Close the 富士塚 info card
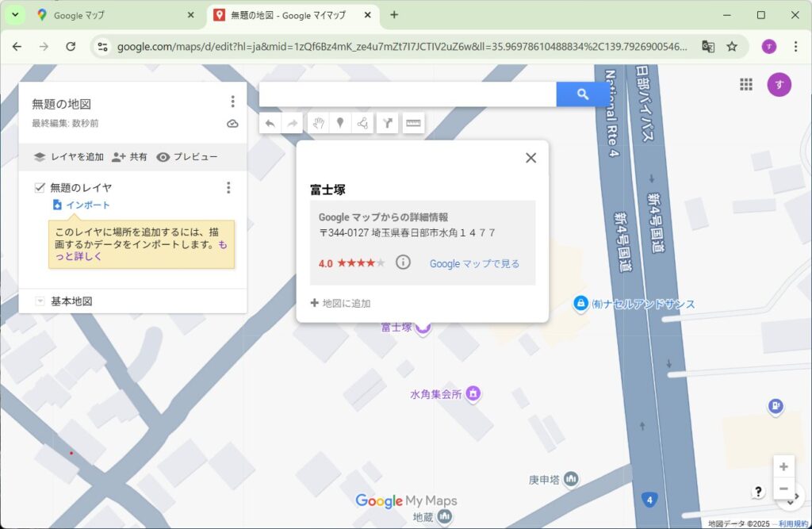This screenshot has height=529, width=812. pyautogui.click(x=530, y=158)
